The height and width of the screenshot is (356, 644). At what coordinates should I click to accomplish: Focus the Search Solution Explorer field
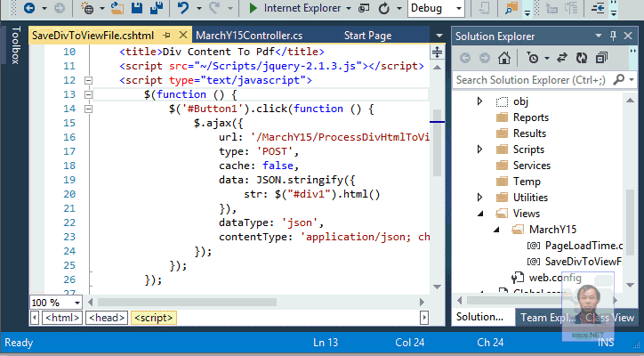(x=531, y=80)
